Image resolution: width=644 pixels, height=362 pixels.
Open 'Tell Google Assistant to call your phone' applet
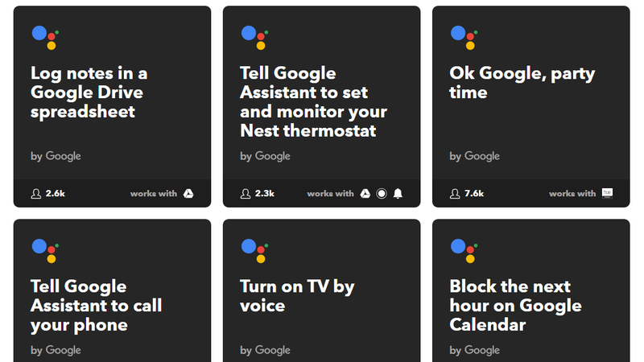click(97, 306)
